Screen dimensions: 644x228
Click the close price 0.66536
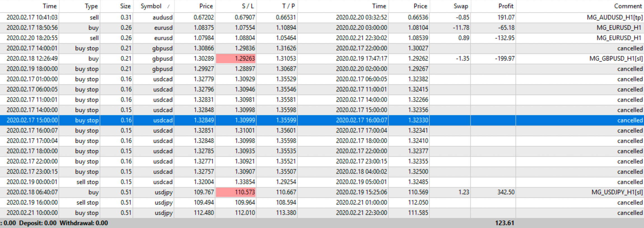click(x=418, y=17)
